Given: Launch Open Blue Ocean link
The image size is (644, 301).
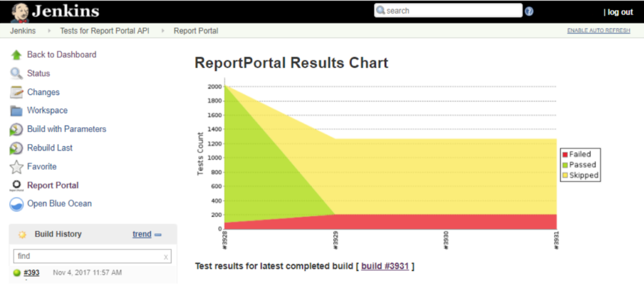Looking at the screenshot, I should click(x=60, y=203).
